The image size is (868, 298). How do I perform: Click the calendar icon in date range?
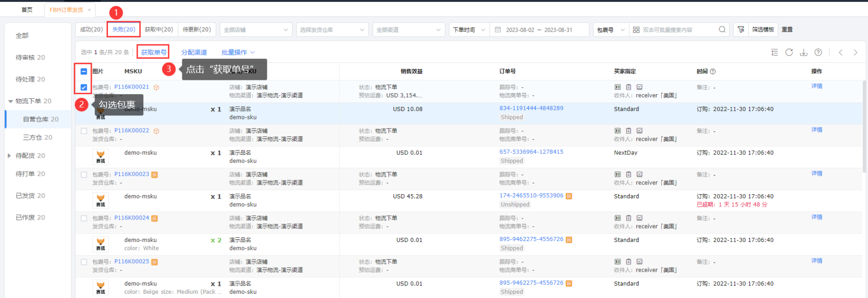point(498,29)
